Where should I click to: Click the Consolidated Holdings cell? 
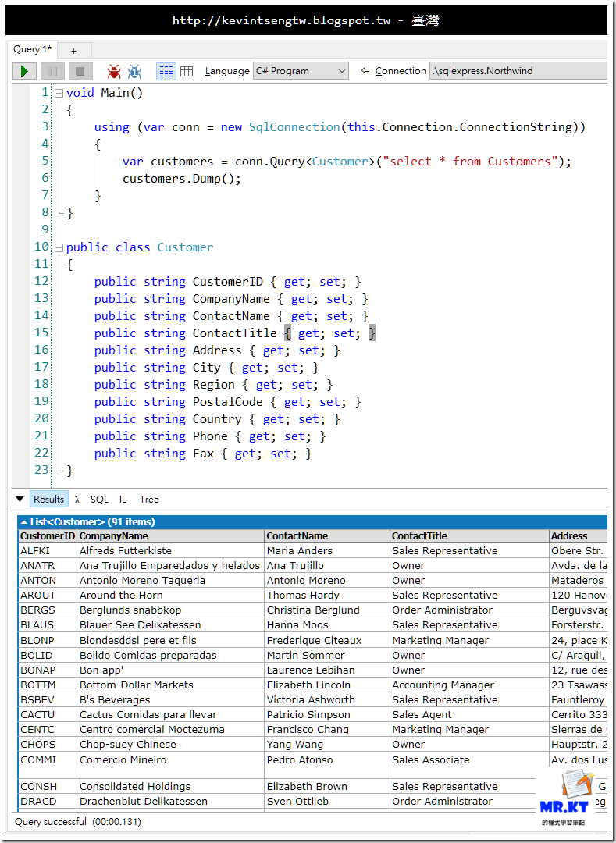coord(171,787)
